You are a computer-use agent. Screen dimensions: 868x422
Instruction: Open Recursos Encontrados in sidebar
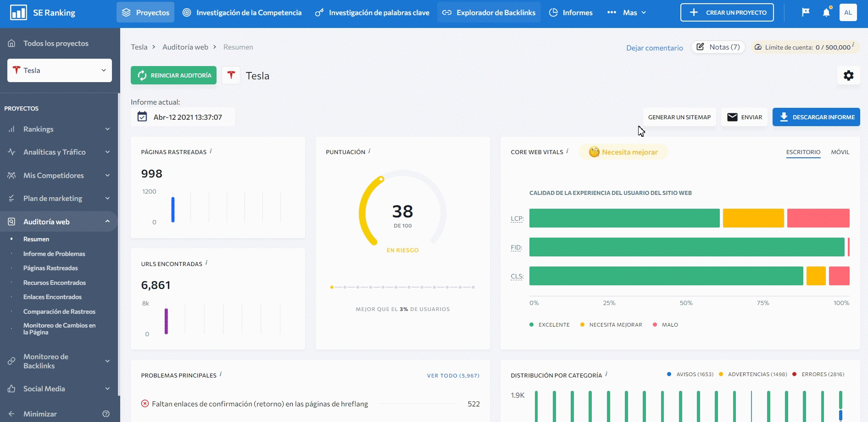coord(55,283)
